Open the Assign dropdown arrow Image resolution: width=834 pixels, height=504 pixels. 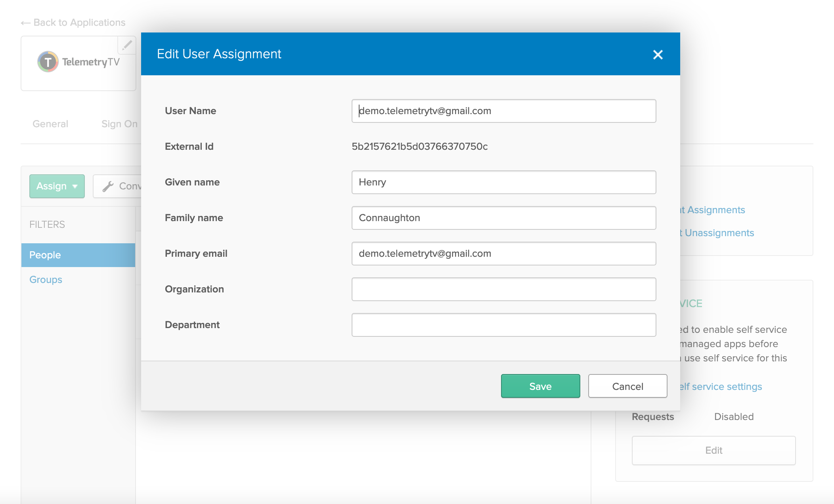(x=75, y=186)
